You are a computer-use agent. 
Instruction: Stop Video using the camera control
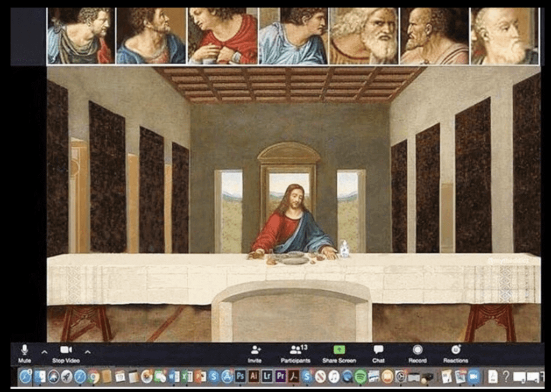pyautogui.click(x=66, y=353)
